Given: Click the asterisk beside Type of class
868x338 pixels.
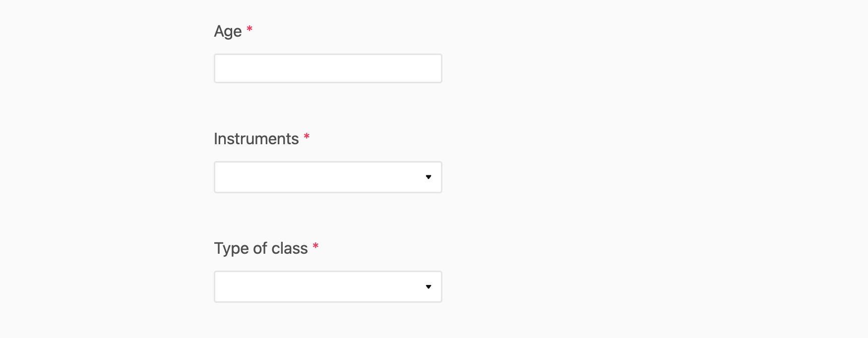Looking at the screenshot, I should [315, 247].
